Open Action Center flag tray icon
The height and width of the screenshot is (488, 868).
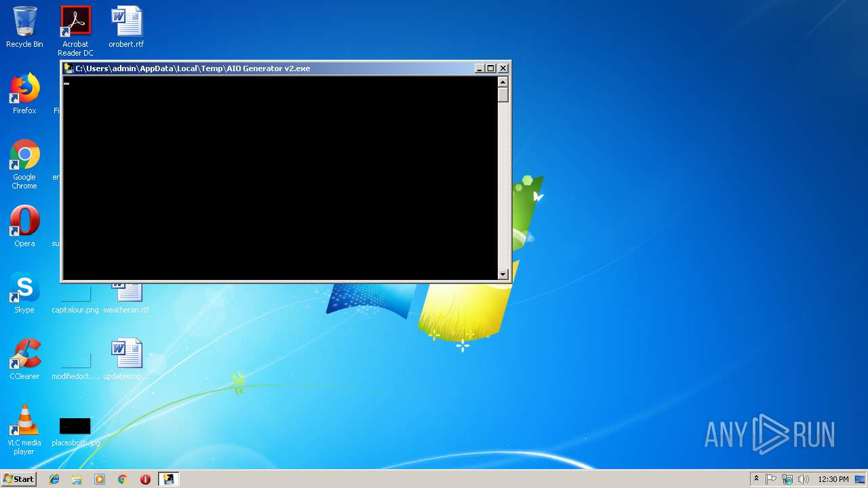(771, 479)
